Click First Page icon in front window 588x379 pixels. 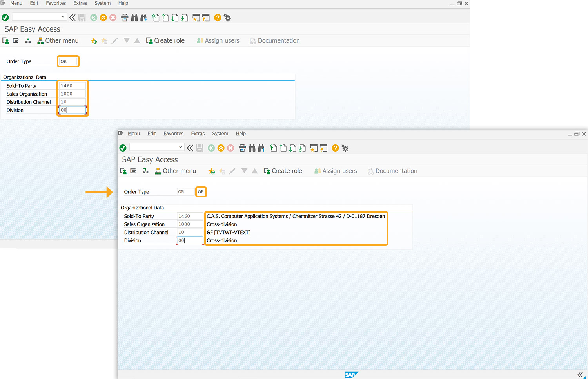pyautogui.click(x=273, y=148)
